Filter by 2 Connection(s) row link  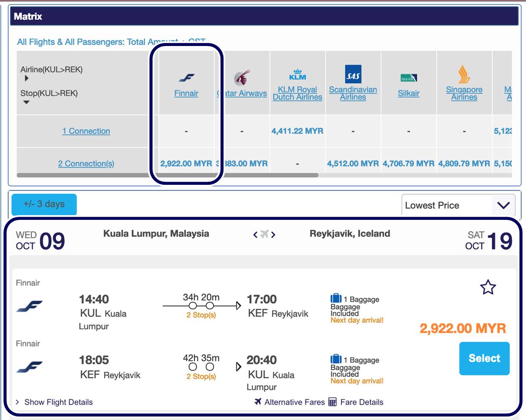[86, 163]
